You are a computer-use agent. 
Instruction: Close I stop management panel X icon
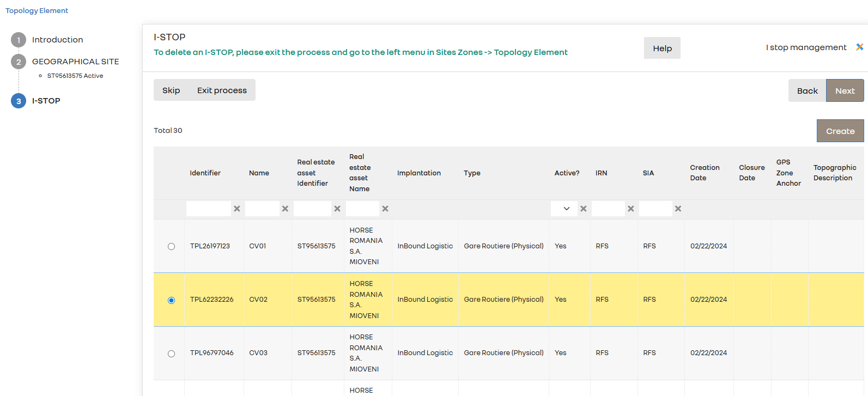click(x=860, y=47)
